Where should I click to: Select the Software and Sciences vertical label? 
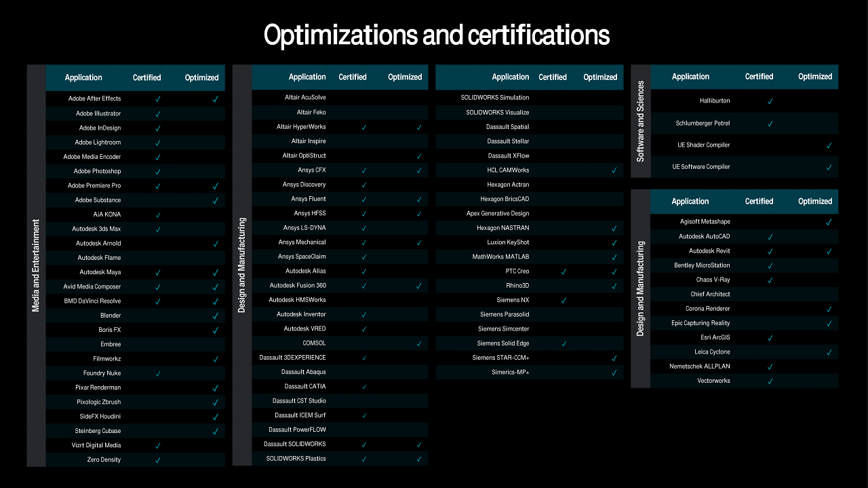(x=640, y=121)
